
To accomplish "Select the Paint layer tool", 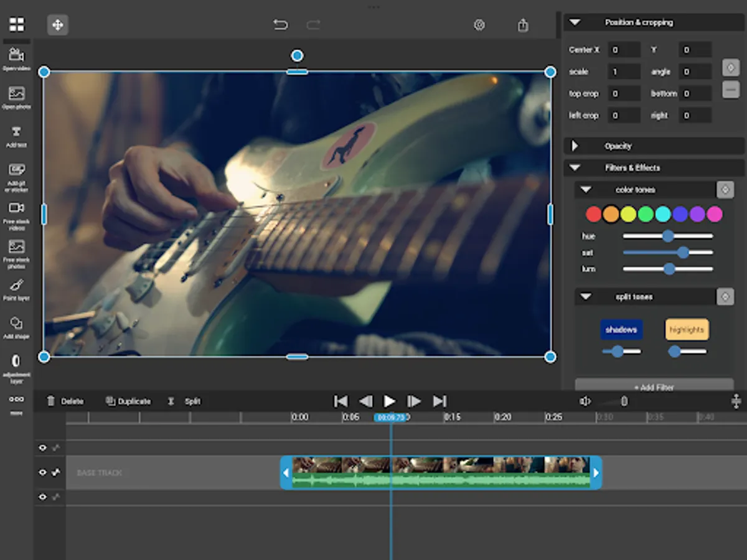I will click(16, 289).
